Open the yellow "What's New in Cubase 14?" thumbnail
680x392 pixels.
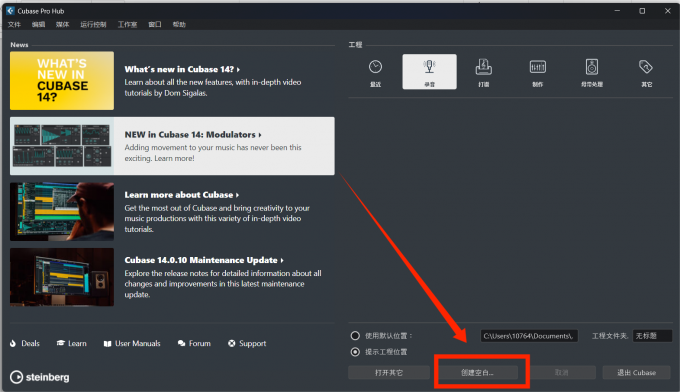click(62, 81)
